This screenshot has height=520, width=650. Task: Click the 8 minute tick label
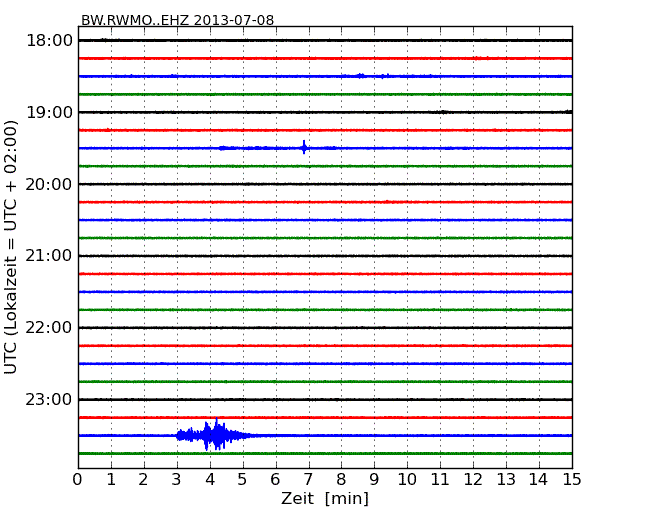coord(341,480)
